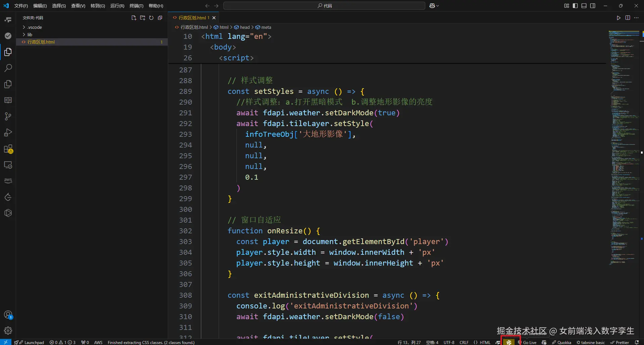Open the 终端(T) menu
The width and height of the screenshot is (644, 345).
click(x=136, y=6)
